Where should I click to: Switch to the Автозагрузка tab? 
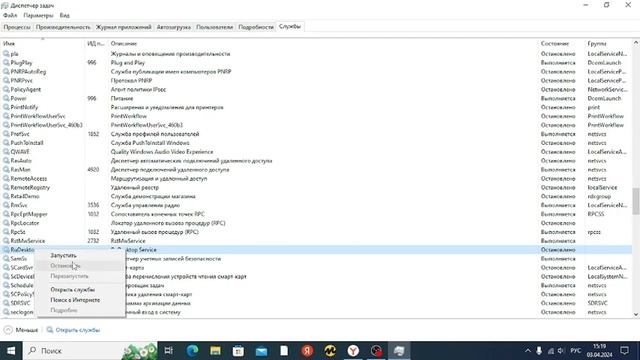[174, 27]
